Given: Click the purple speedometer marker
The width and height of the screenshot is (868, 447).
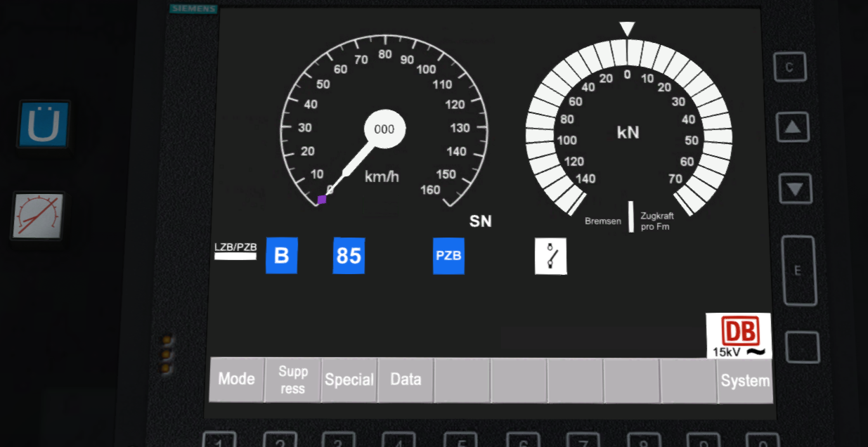Looking at the screenshot, I should point(322,200).
